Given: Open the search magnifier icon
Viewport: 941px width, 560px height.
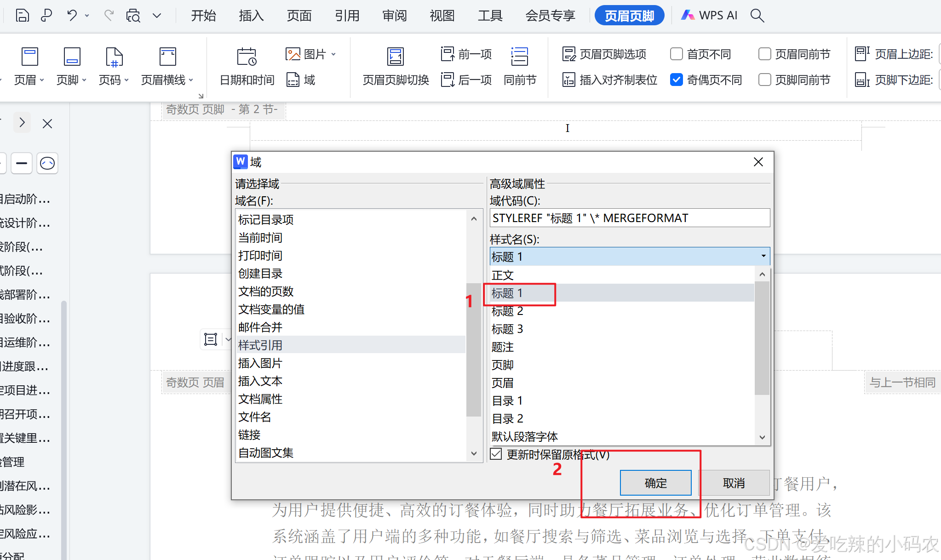Looking at the screenshot, I should coord(757,16).
